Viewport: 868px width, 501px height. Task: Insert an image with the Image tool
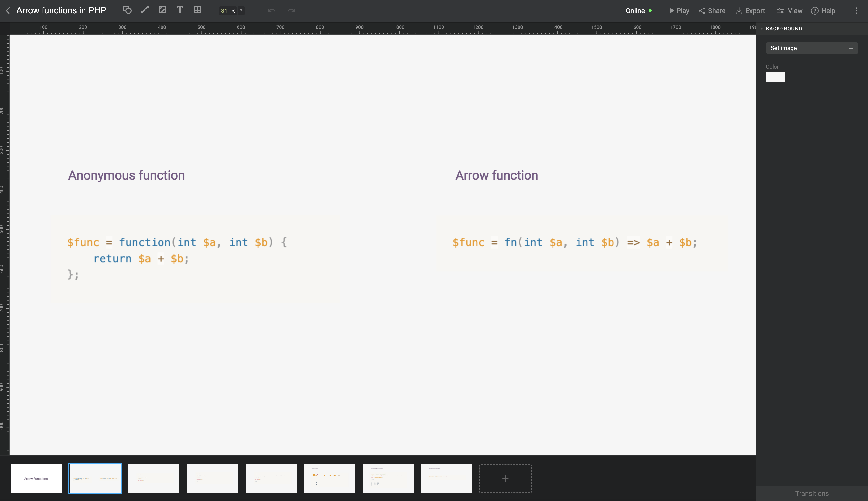[162, 10]
